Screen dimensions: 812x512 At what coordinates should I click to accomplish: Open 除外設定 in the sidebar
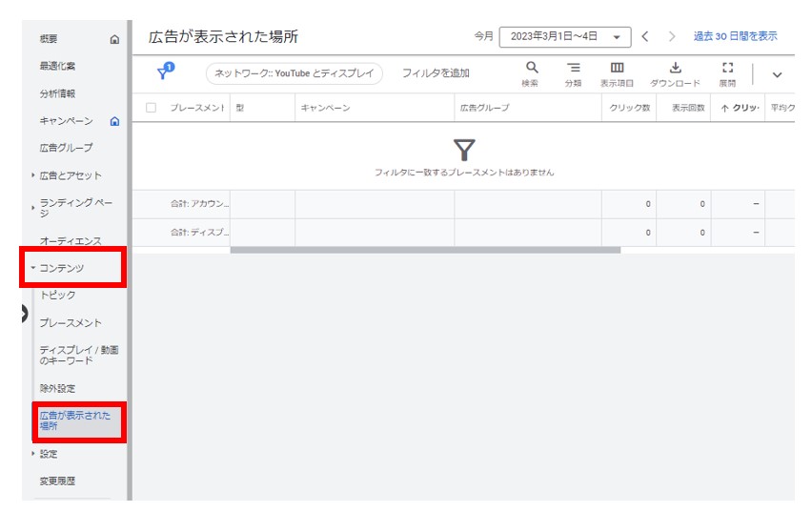pos(57,388)
